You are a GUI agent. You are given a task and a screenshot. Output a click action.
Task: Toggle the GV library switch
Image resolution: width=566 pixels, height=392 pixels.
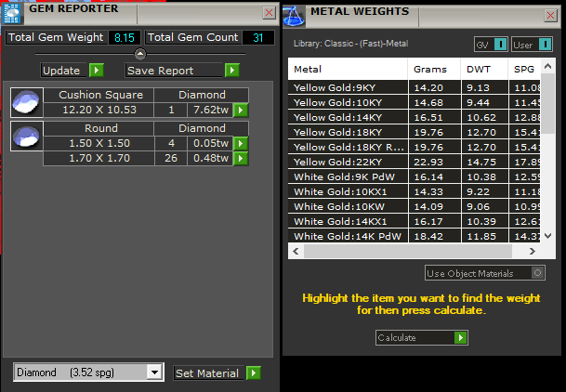pos(500,44)
